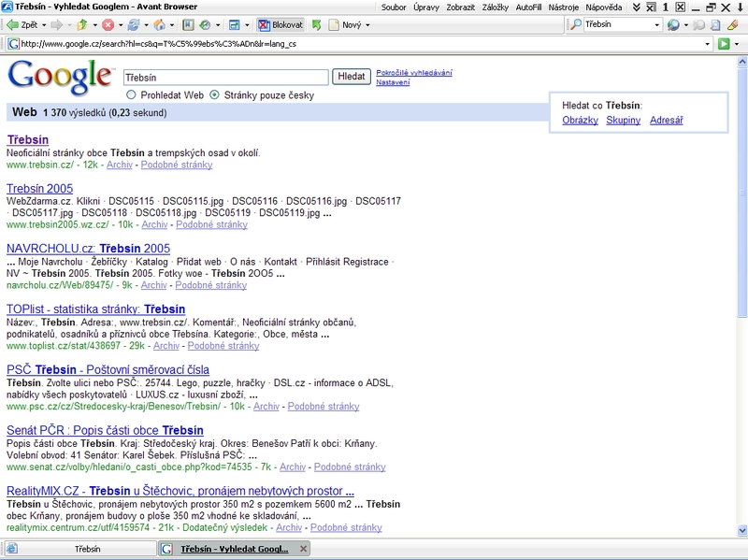Open the History button dropdown arrow
Image resolution: width=748 pixels, height=560 pixels.
(218, 25)
